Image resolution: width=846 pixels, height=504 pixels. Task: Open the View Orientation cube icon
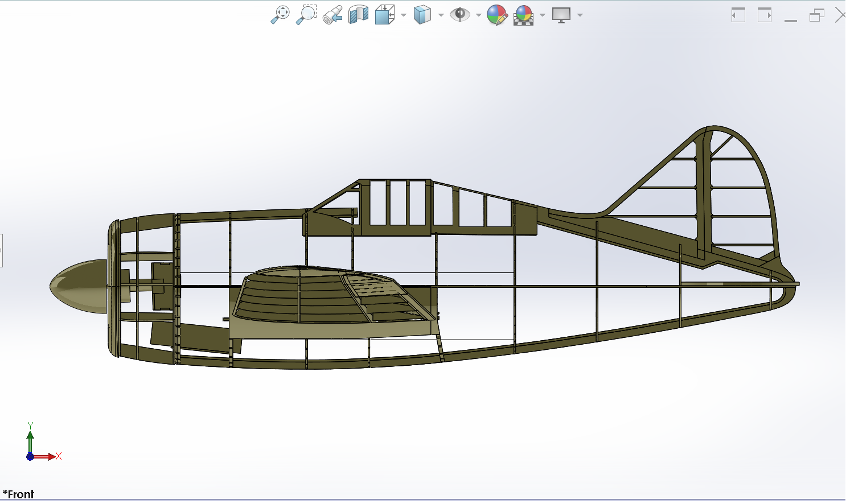click(385, 15)
